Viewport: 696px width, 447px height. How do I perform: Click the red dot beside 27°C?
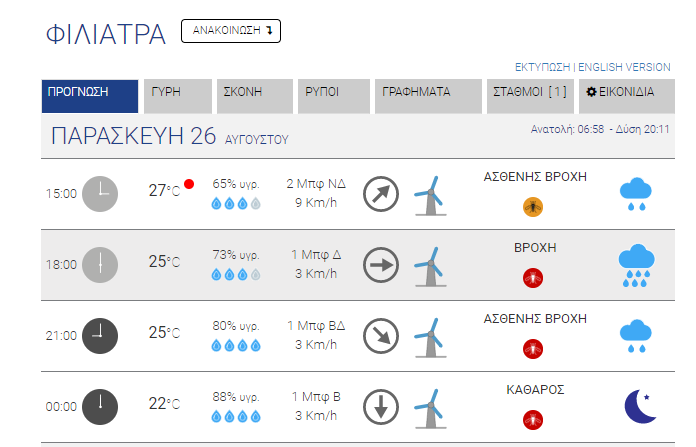click(x=189, y=184)
